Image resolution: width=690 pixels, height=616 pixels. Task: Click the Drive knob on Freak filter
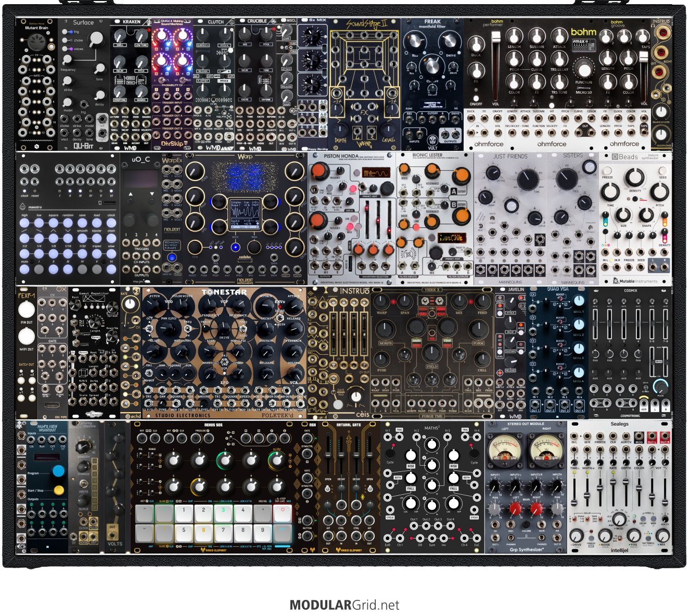point(451,41)
